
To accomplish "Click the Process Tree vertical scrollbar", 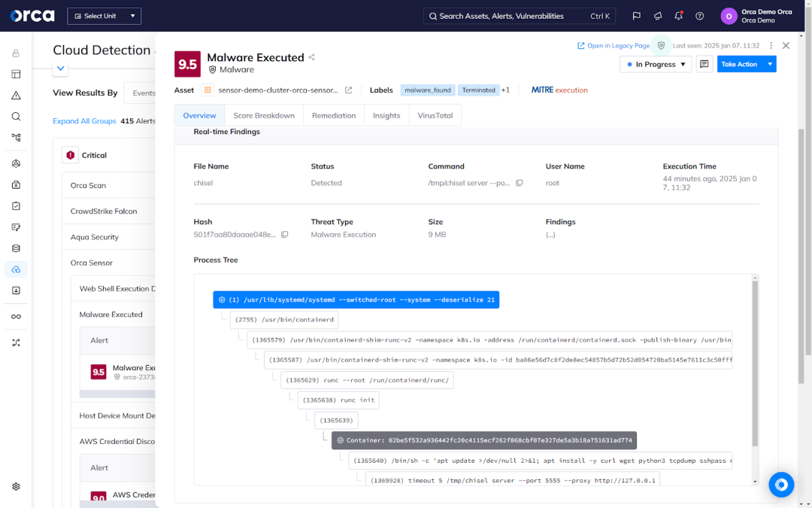I will click(755, 364).
